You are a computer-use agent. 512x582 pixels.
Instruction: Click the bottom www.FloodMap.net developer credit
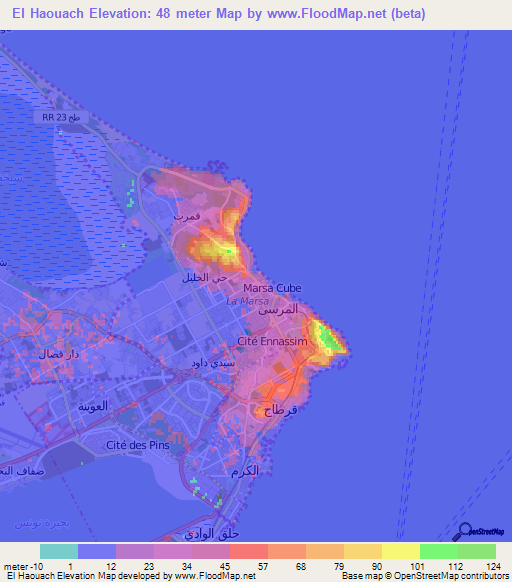(x=215, y=576)
